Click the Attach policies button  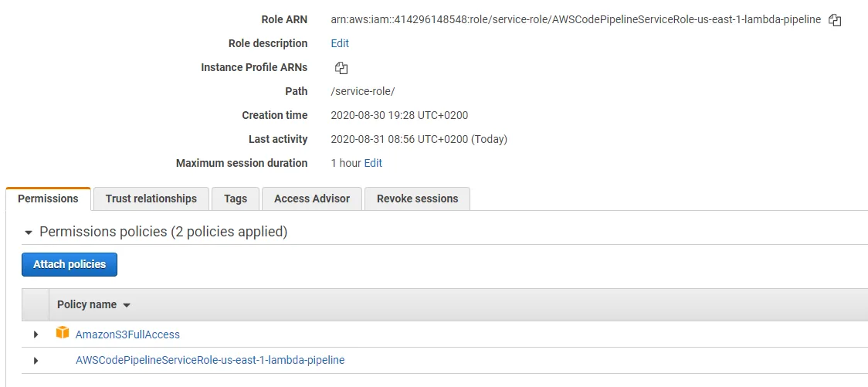point(70,265)
